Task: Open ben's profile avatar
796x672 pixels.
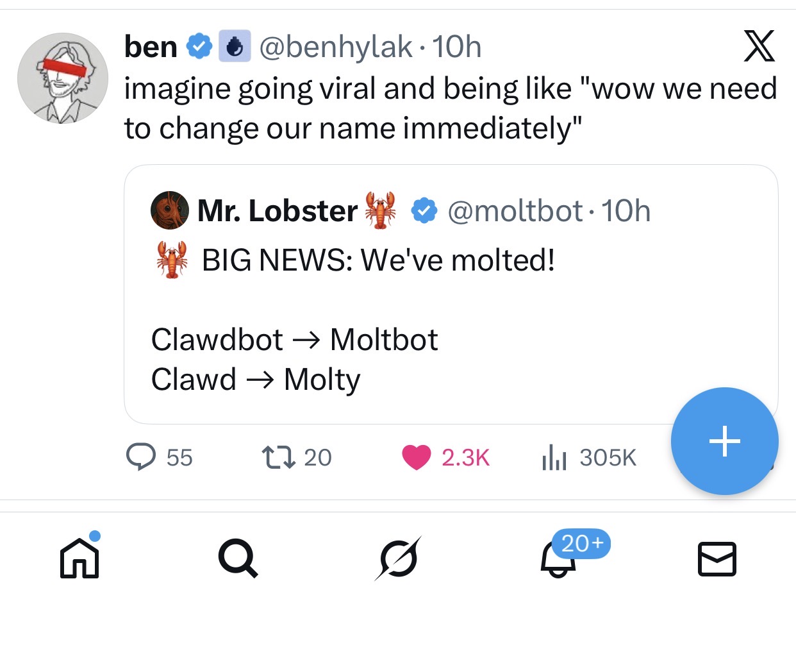Action: point(63,78)
